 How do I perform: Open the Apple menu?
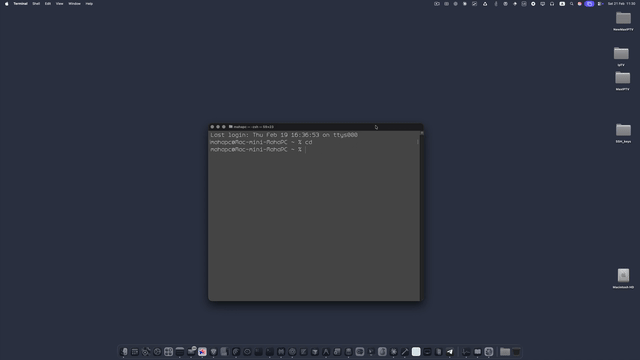click(7, 4)
